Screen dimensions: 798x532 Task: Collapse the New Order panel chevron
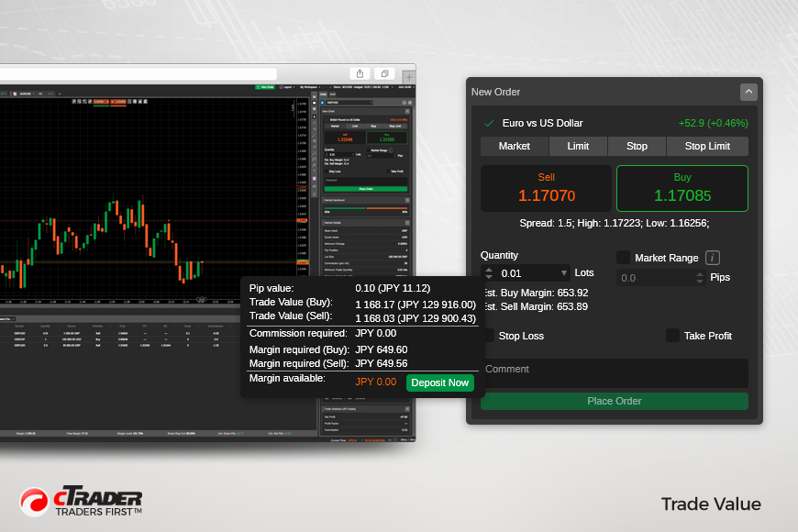748,92
